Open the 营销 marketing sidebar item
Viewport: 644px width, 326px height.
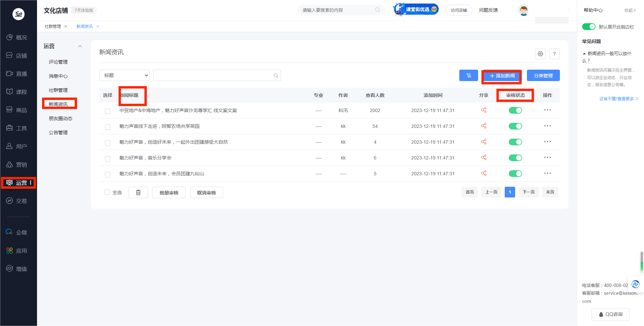pos(17,165)
